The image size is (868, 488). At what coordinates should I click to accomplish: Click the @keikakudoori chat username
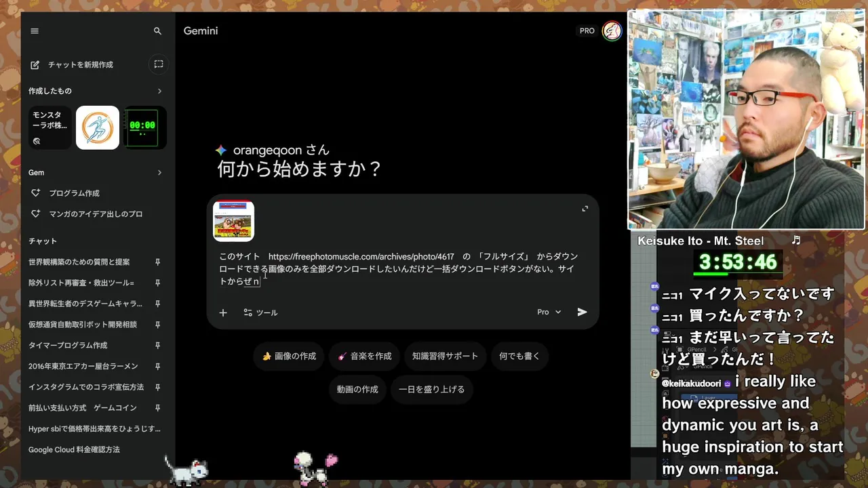(692, 384)
